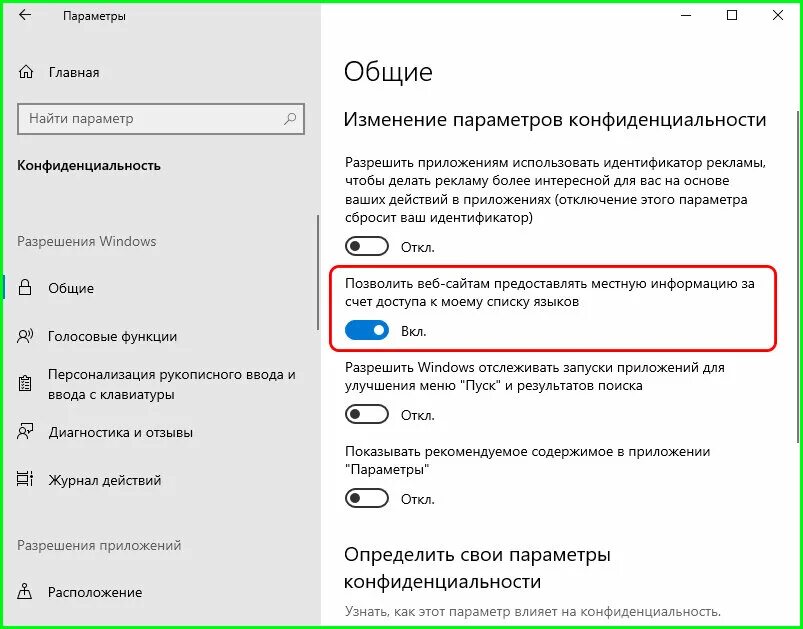The image size is (803, 629).
Task: Toggle recommended content in Параметры switch
Action: click(x=367, y=498)
